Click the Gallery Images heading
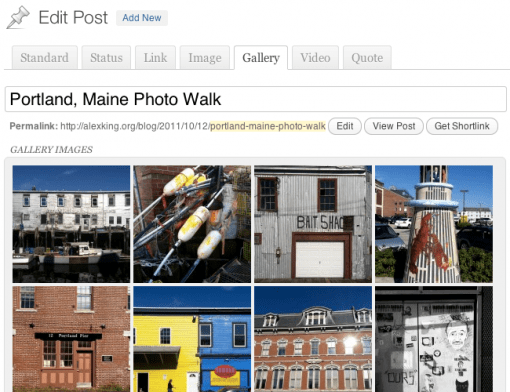Screen dimensions: 510x392 click(51, 150)
